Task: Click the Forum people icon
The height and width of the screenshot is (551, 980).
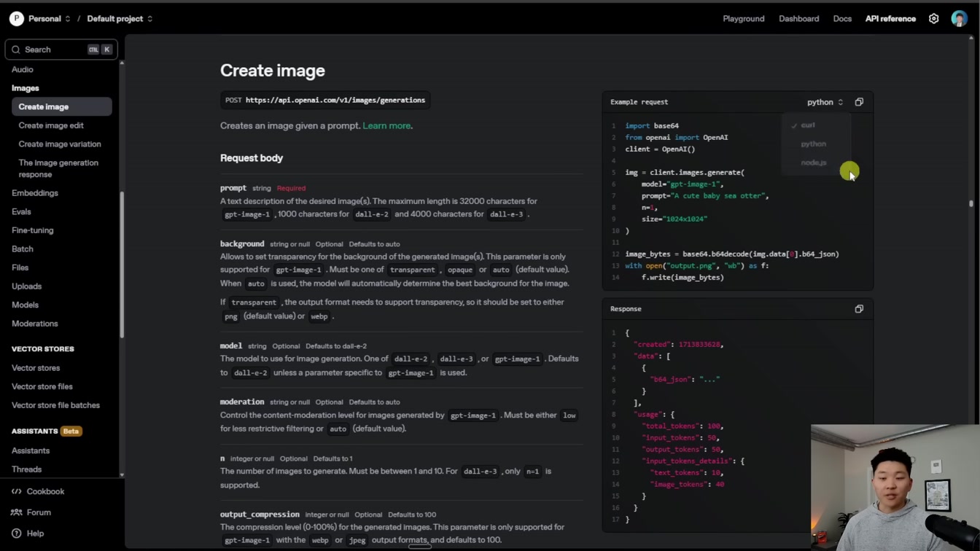Action: pyautogui.click(x=16, y=512)
